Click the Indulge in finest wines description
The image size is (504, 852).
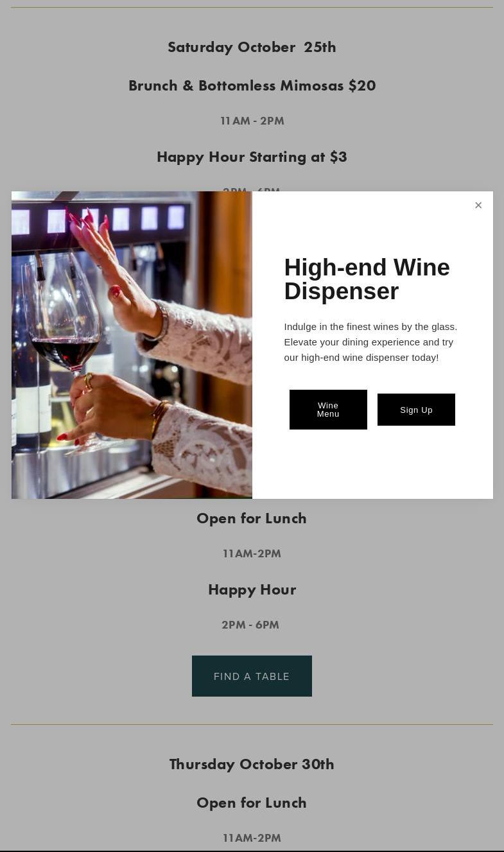[x=371, y=342]
